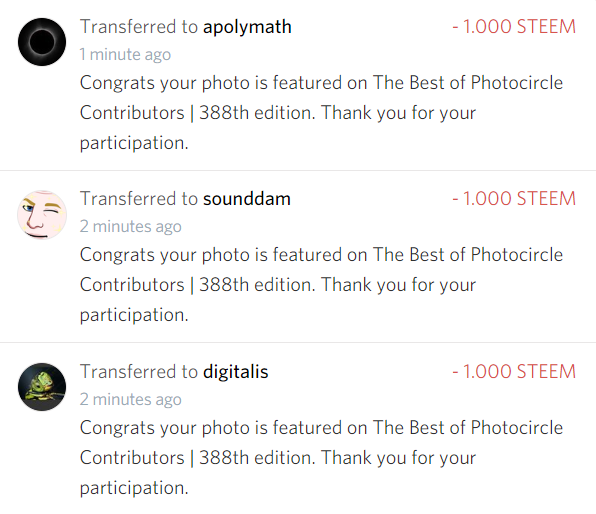This screenshot has width=596, height=514.
Task: Click the memo text of digitalis's transfer
Action: tap(321, 458)
